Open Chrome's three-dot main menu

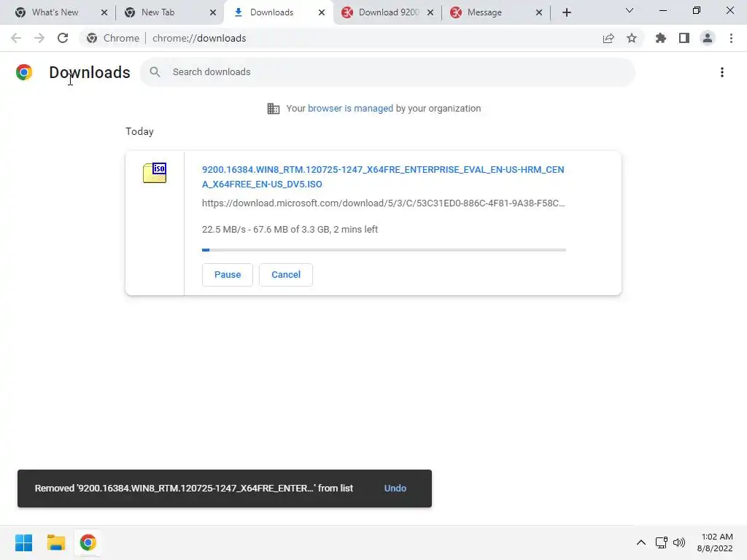tap(731, 38)
